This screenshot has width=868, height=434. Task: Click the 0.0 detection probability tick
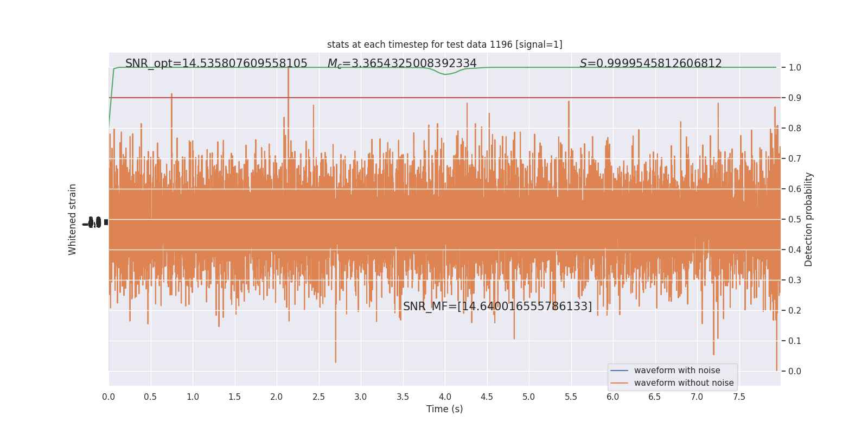(x=795, y=372)
